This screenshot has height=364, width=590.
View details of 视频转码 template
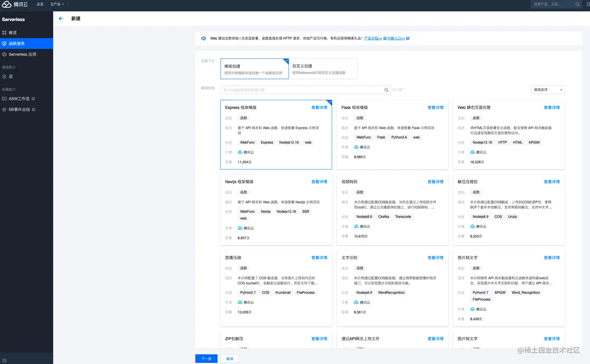pyautogui.click(x=435, y=182)
